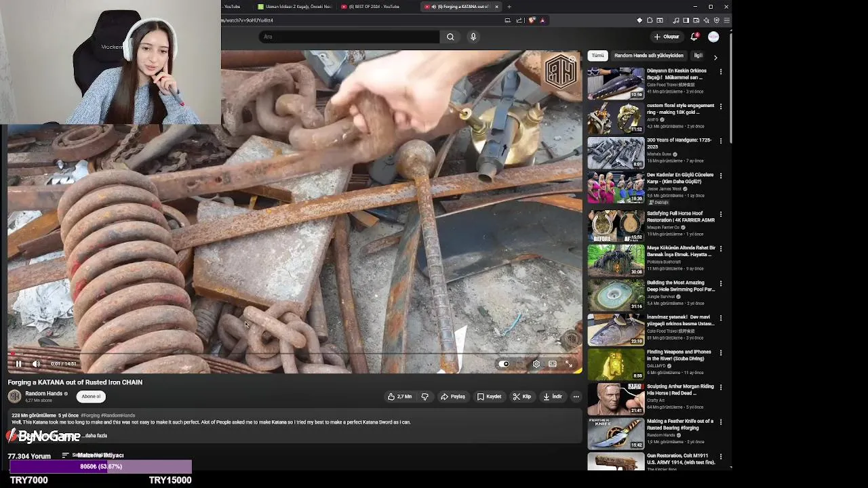Open Dev Kadınlar En Güçlü Cücelere video title

[680, 178]
